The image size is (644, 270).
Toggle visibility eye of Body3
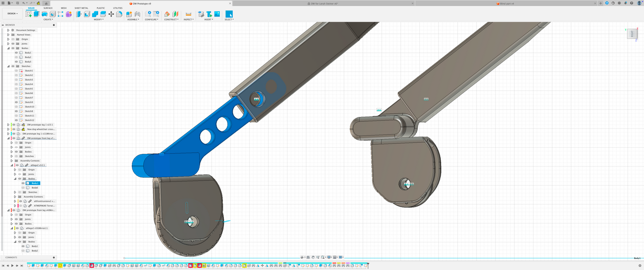point(16,62)
